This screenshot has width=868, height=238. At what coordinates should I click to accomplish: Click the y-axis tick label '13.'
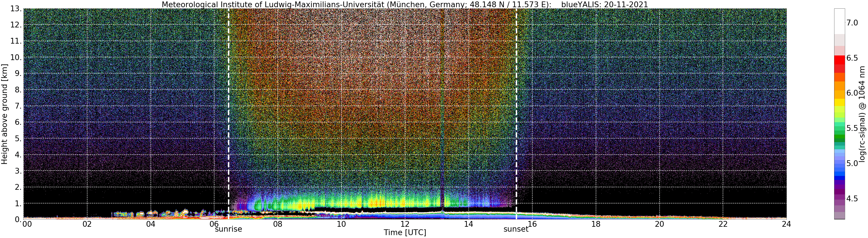(16, 9)
